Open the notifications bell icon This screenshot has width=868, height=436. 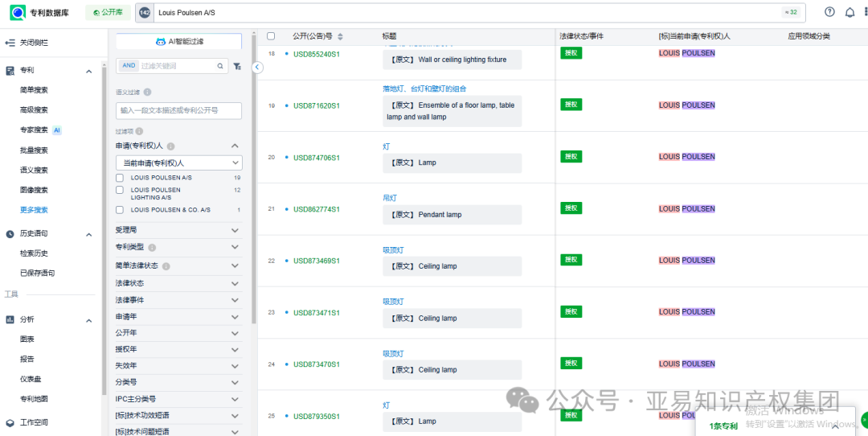click(x=850, y=12)
